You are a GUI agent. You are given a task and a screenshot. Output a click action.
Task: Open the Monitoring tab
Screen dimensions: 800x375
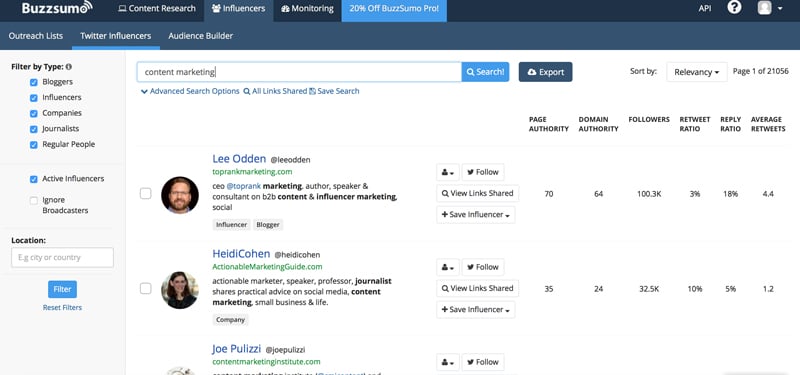point(307,9)
